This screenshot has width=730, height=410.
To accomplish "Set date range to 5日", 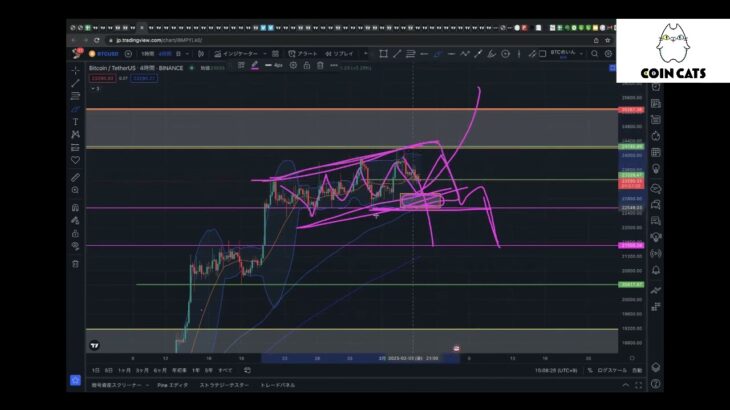I will (x=108, y=370).
